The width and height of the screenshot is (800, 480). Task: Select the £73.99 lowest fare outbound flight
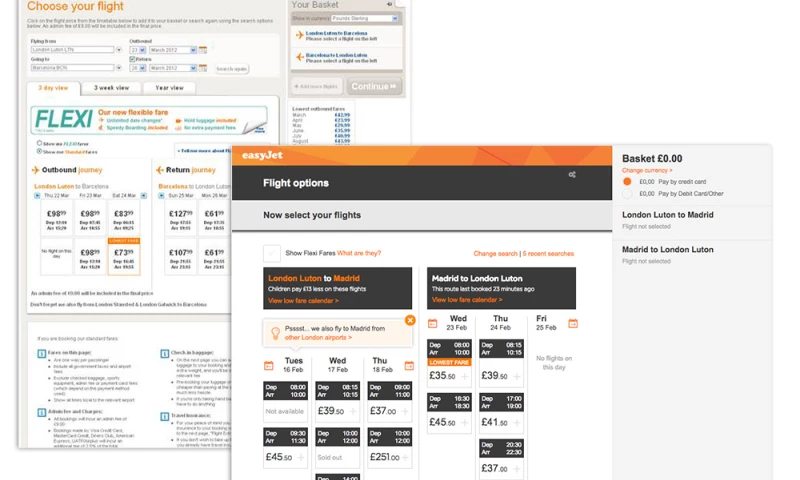click(x=124, y=256)
